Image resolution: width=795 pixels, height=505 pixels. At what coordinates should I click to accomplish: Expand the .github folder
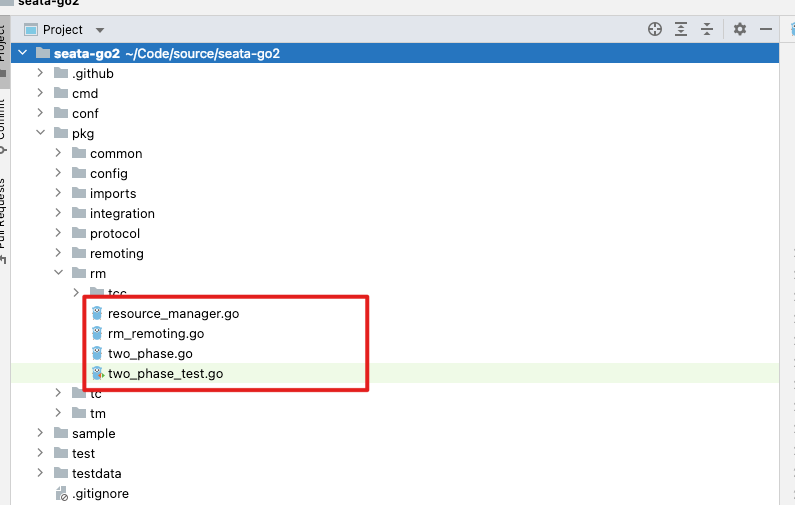[x=40, y=73]
